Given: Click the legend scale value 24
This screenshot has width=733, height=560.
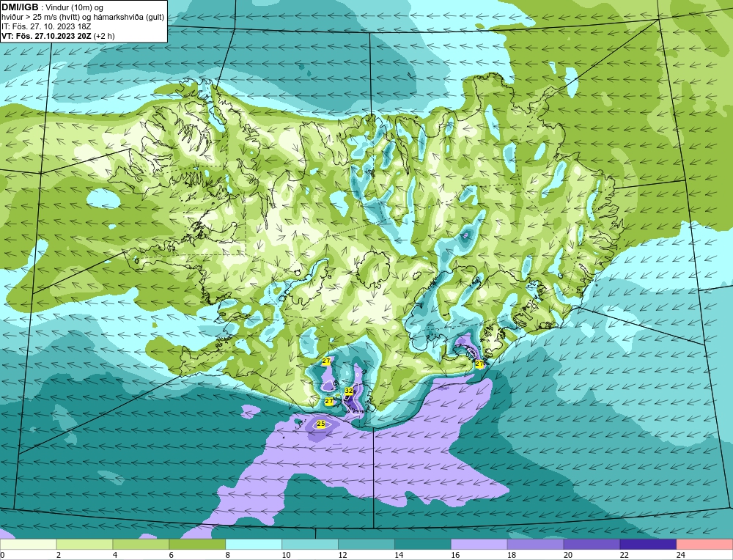Looking at the screenshot, I should click(x=681, y=555).
